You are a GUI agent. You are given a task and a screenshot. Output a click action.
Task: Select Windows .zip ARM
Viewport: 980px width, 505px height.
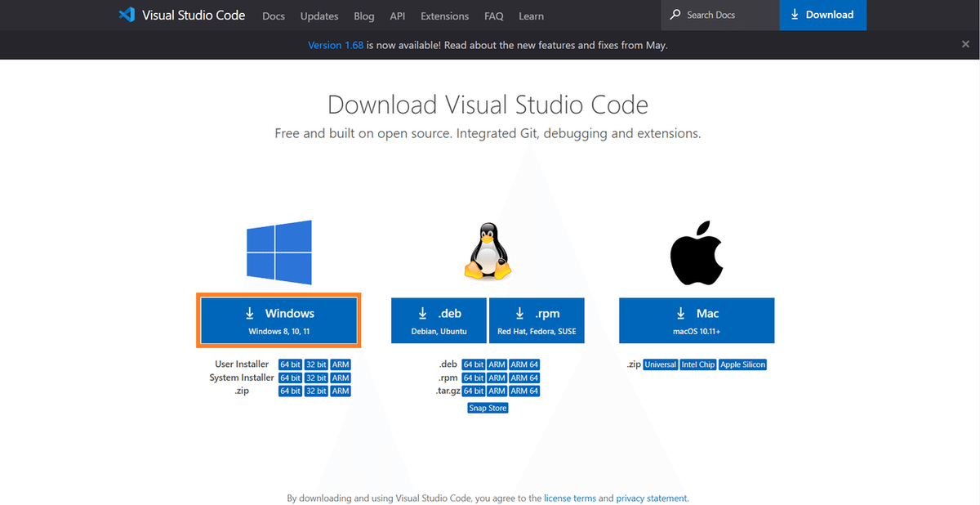coord(341,391)
